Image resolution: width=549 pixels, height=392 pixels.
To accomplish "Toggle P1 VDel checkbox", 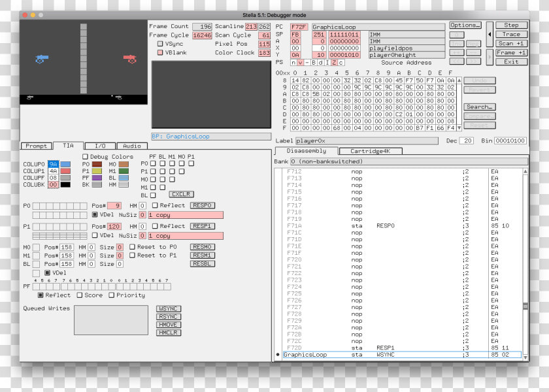I will pos(95,235).
